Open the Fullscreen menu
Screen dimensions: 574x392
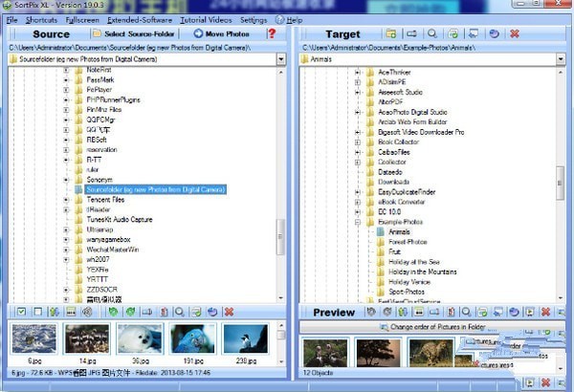(82, 20)
